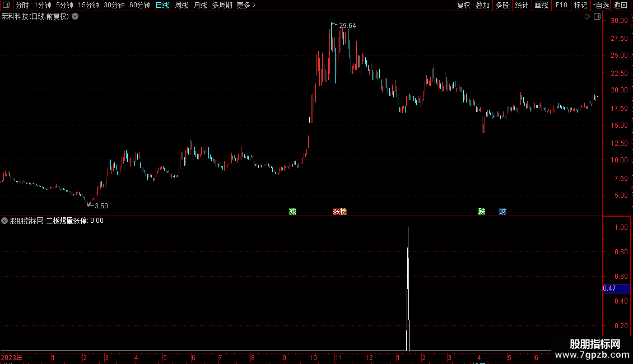Click the 二板爆量涨停 indicator label

click(x=67, y=221)
